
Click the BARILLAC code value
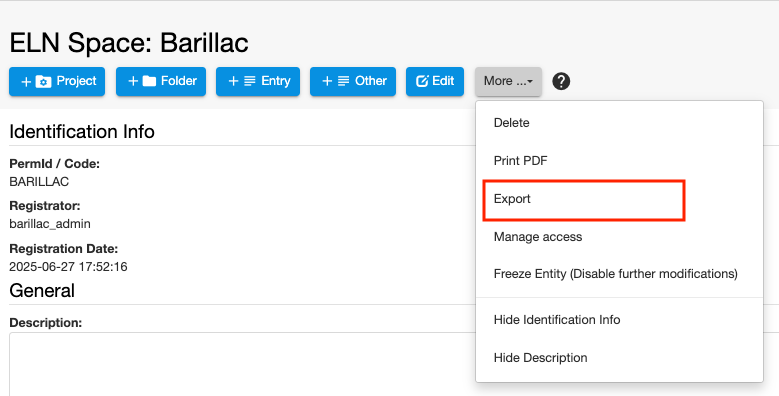(x=39, y=182)
